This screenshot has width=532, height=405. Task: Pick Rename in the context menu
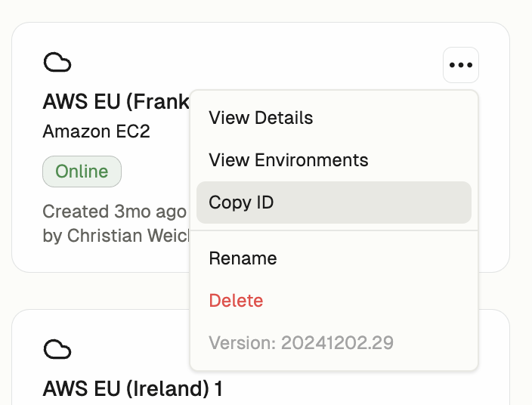[243, 258]
